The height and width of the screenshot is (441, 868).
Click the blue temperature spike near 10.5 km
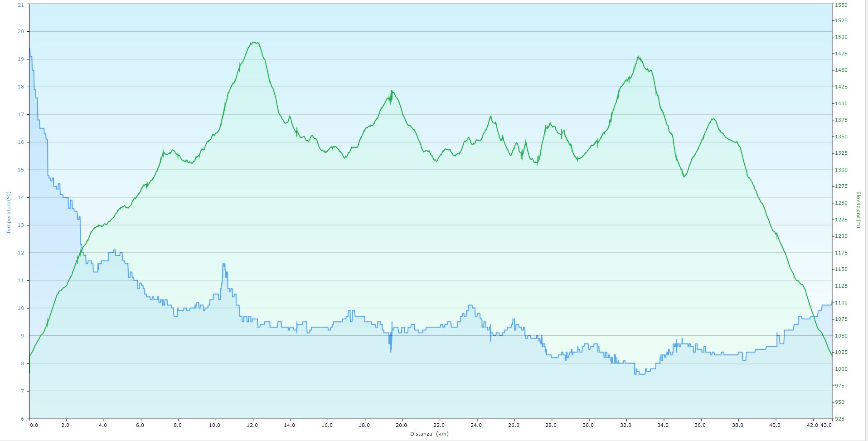[x=223, y=264]
